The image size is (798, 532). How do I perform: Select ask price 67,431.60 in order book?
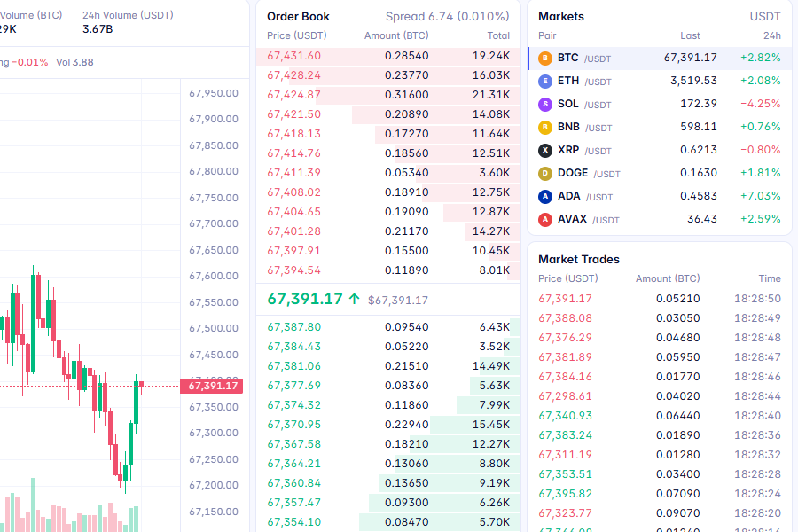[293, 56]
